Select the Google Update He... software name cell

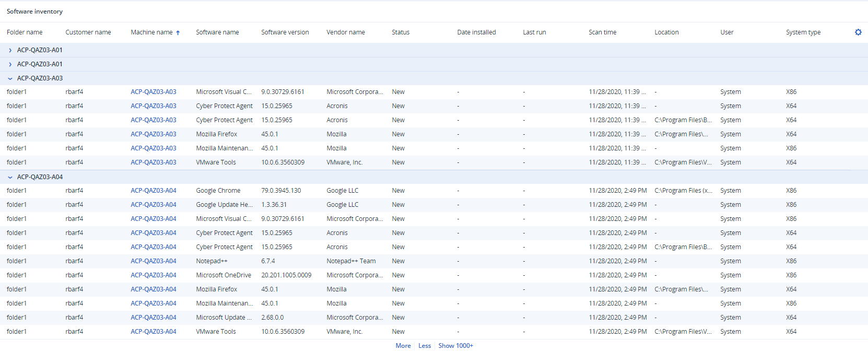tap(224, 205)
